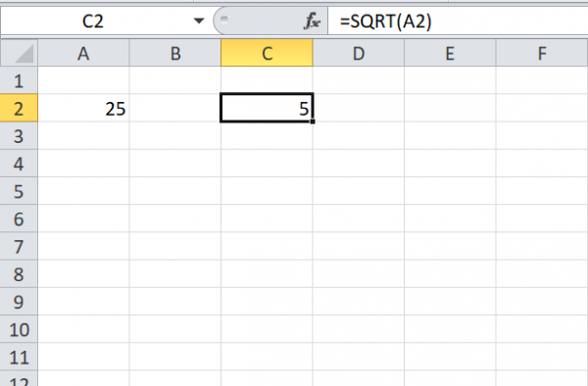The height and width of the screenshot is (386, 588).
Task: Open the Name Box dropdown arrow
Action: 199,21
